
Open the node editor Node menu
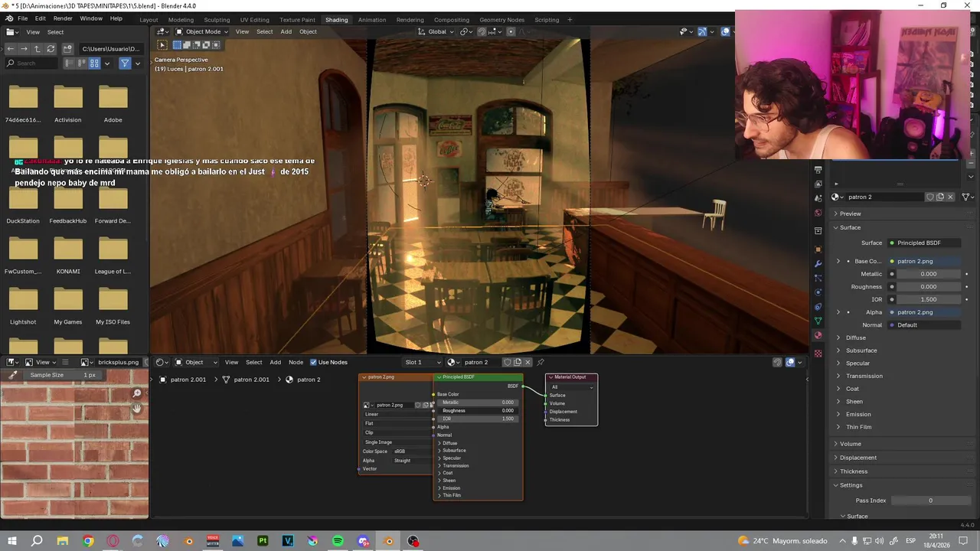(296, 362)
